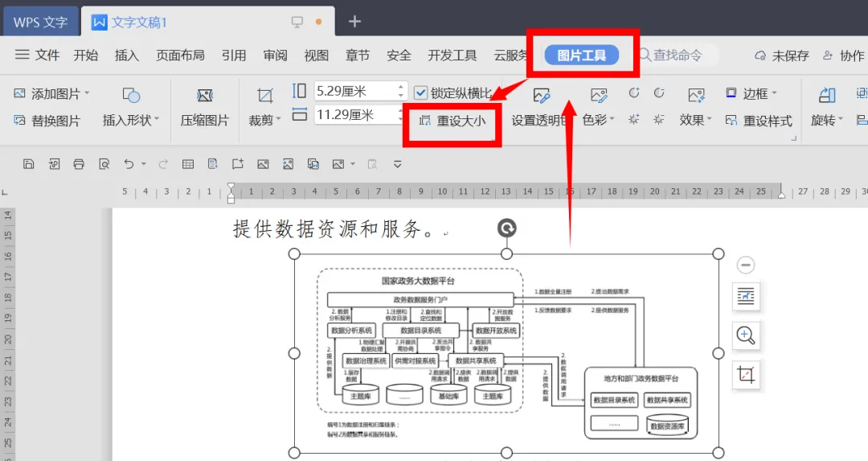Viewport: 868px width, 461px height.
Task: Expand the picture-insert dropdown arrow in quick toolbar
Action: pos(353,164)
